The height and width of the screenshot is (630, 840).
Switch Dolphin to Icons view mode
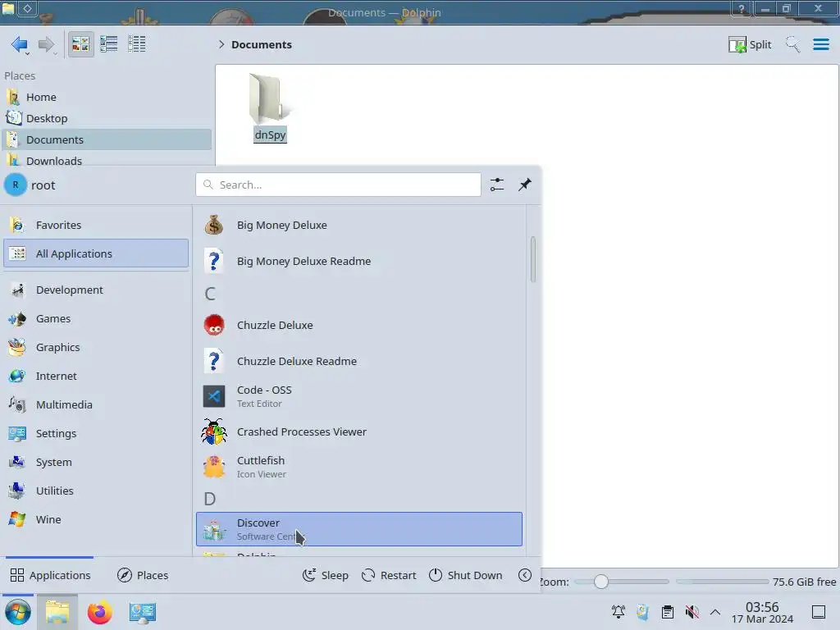point(81,44)
